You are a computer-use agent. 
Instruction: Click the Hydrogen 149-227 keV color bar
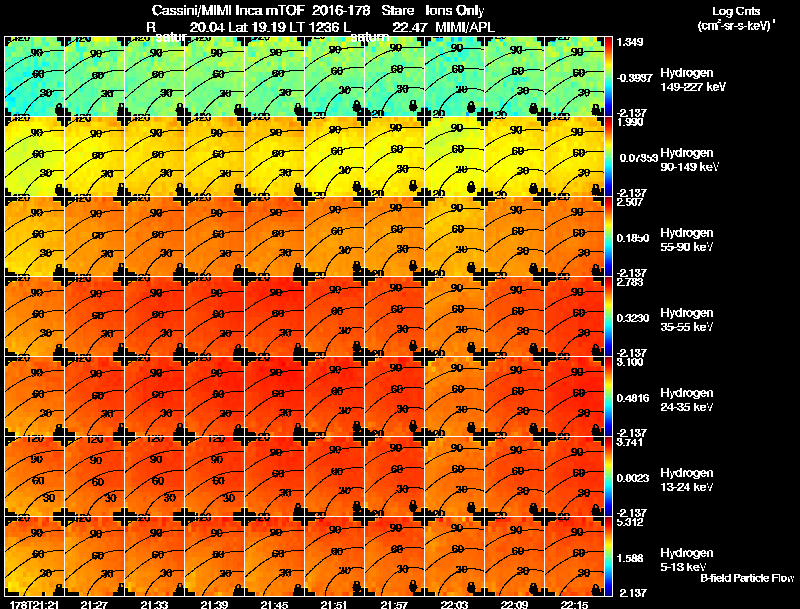coord(608,77)
